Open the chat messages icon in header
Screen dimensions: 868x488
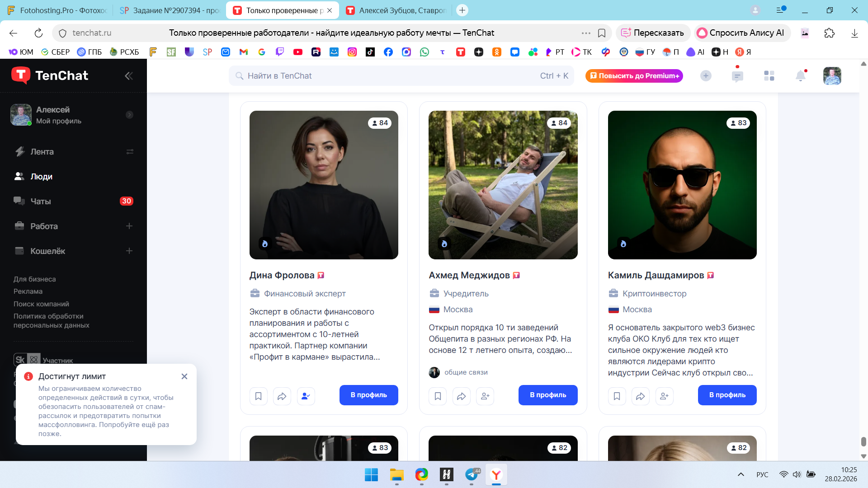737,76
